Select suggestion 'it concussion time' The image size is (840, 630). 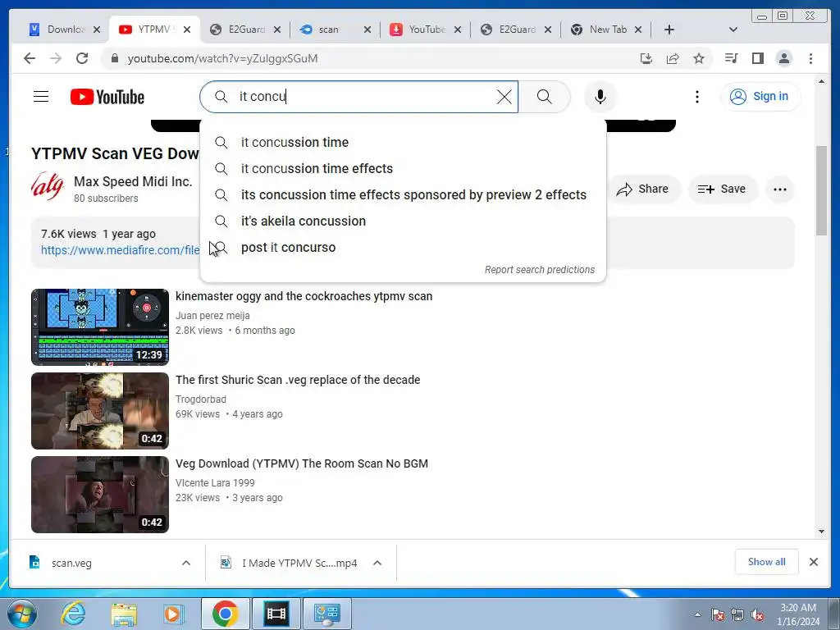tap(403, 142)
